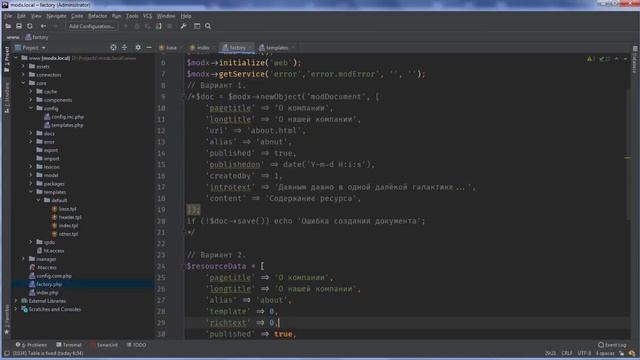Click the Back navigation arrow

pyautogui.click(x=43, y=26)
